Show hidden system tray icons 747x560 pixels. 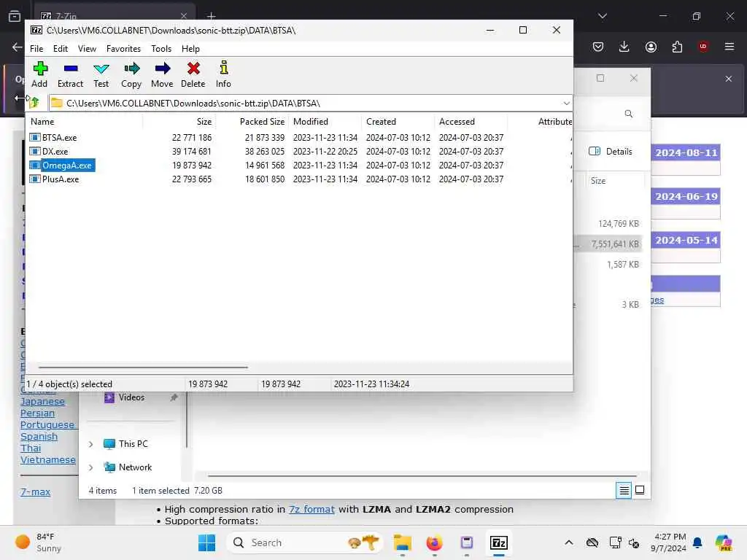569,542
